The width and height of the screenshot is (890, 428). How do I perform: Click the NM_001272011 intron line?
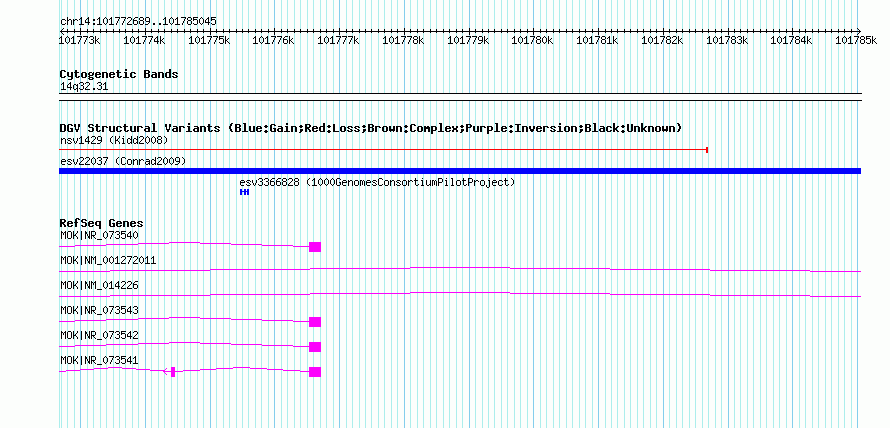(460, 270)
